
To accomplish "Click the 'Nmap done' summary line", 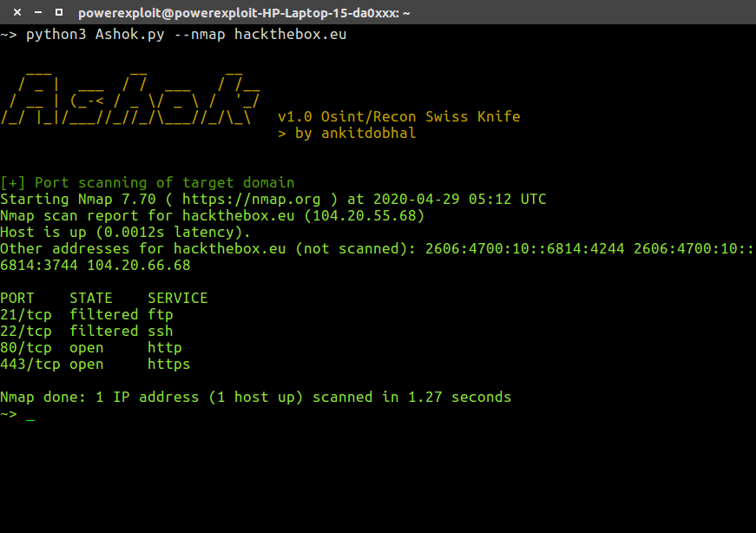I will click(x=255, y=397).
